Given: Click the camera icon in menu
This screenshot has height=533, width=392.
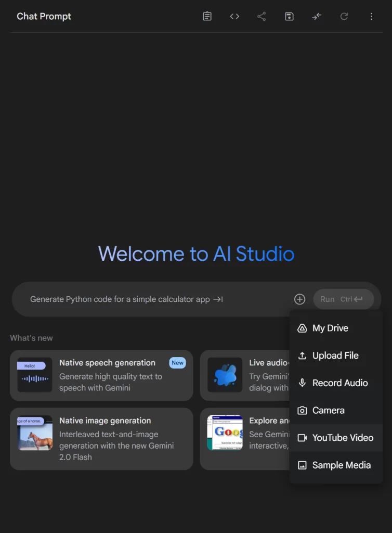Looking at the screenshot, I should [302, 410].
